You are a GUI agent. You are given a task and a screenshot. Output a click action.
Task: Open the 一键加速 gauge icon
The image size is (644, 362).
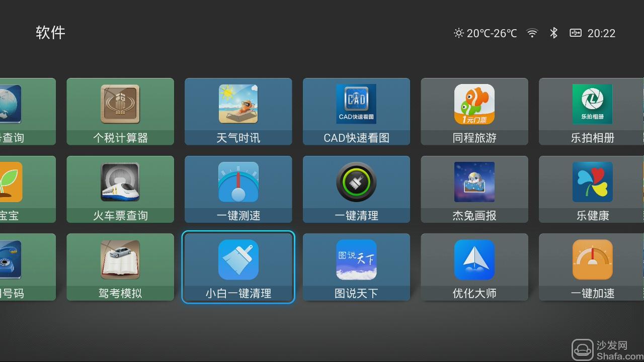(592, 260)
